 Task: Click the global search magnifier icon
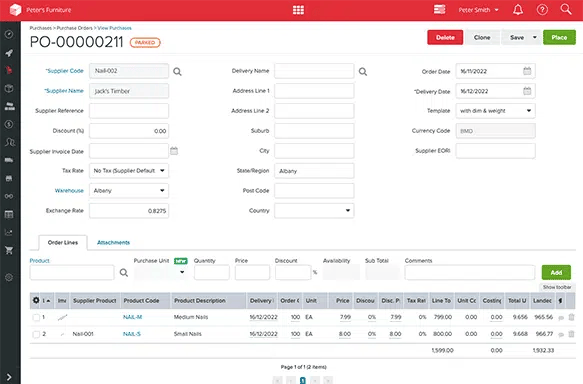(566, 9)
